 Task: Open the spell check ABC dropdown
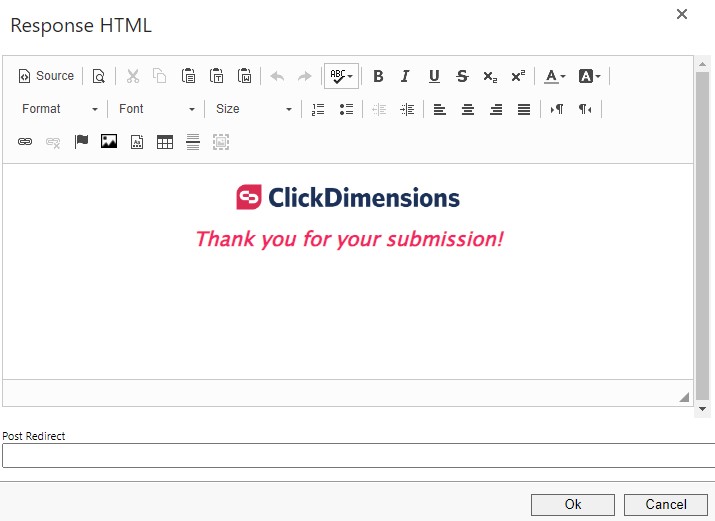(341, 76)
